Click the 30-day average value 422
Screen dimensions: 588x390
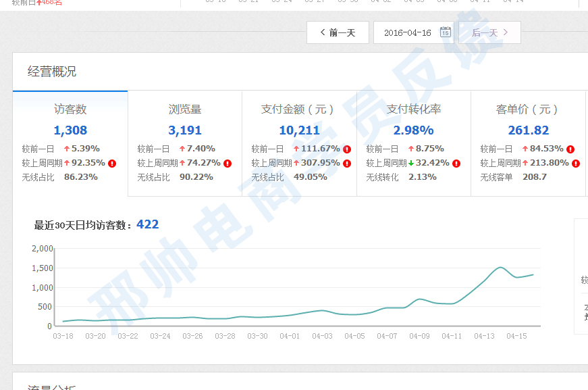coord(147,224)
